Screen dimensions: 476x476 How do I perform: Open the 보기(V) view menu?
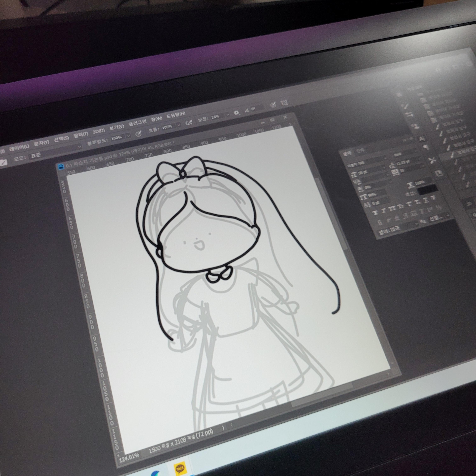click(116, 127)
